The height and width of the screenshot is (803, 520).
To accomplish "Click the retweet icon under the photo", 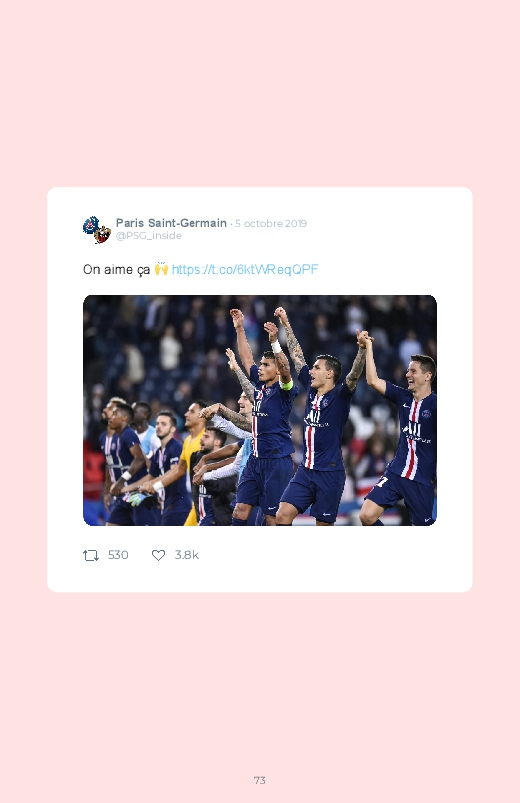I will click(x=91, y=555).
